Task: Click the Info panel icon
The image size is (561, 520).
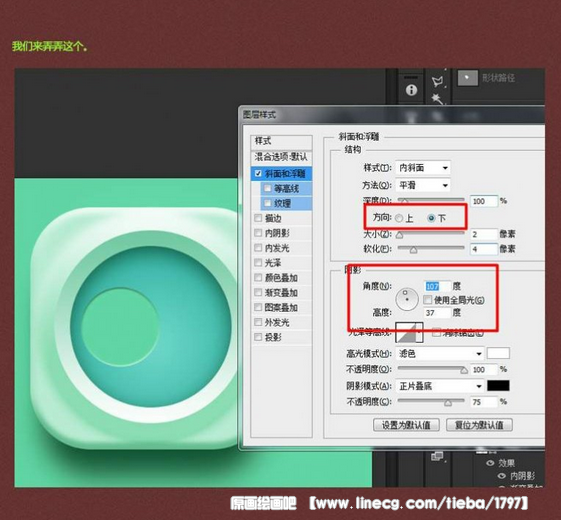Action: tap(411, 90)
